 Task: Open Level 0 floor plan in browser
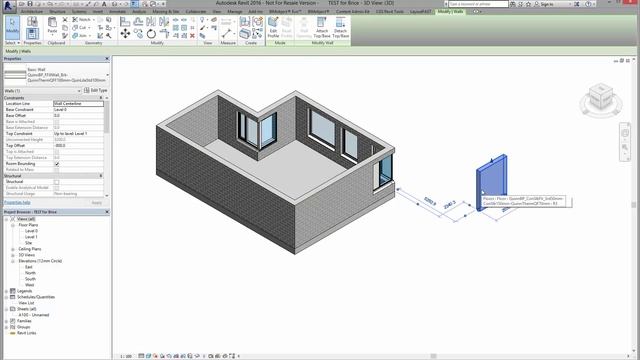[x=31, y=231]
